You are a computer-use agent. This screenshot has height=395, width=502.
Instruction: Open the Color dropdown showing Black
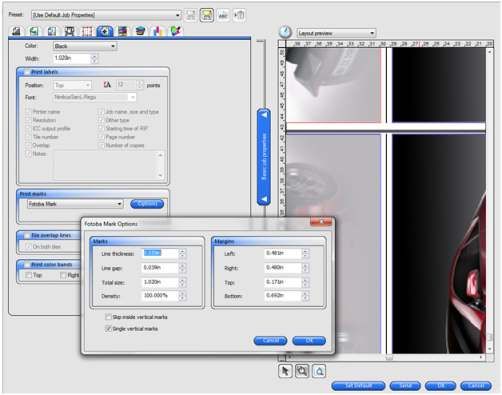coord(85,46)
